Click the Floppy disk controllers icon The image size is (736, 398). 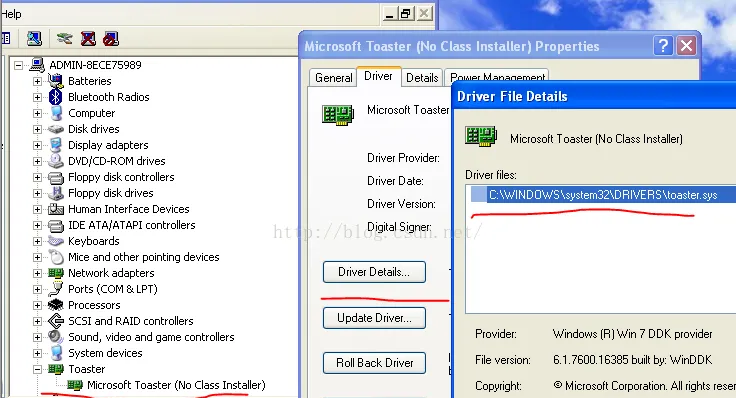click(x=56, y=177)
